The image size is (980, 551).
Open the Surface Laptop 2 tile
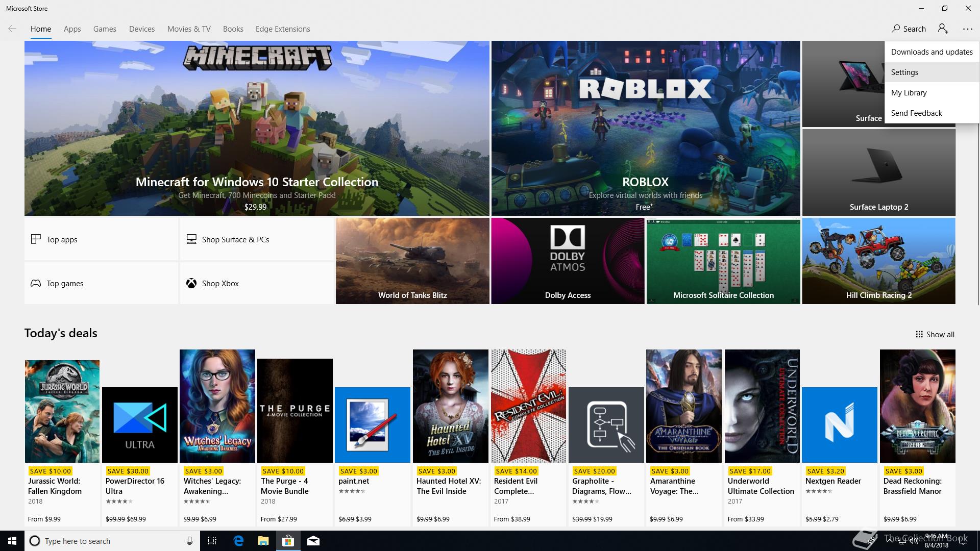(878, 172)
